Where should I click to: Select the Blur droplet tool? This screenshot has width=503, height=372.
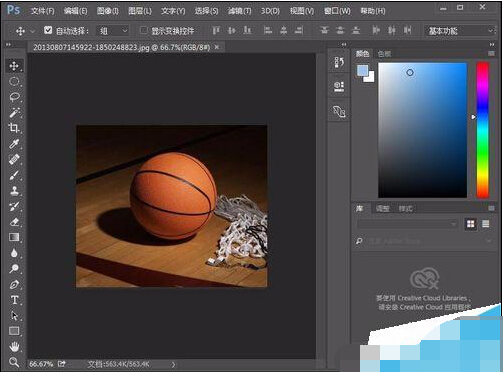(14, 253)
